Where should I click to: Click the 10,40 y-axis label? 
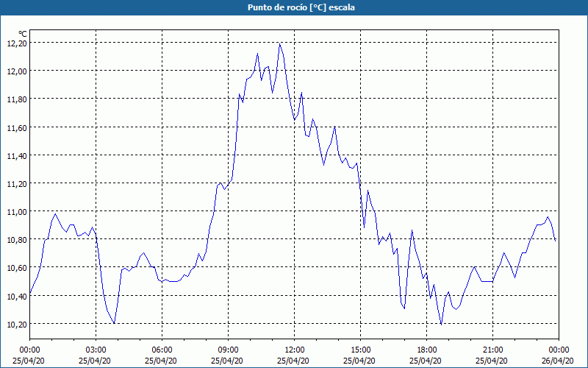point(17,297)
